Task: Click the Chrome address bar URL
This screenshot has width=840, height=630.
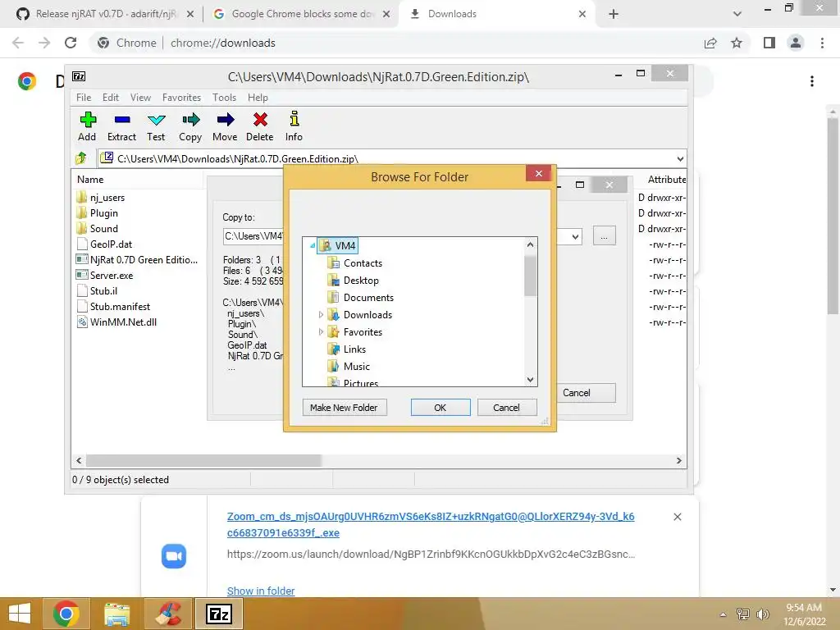Action: pos(223,43)
